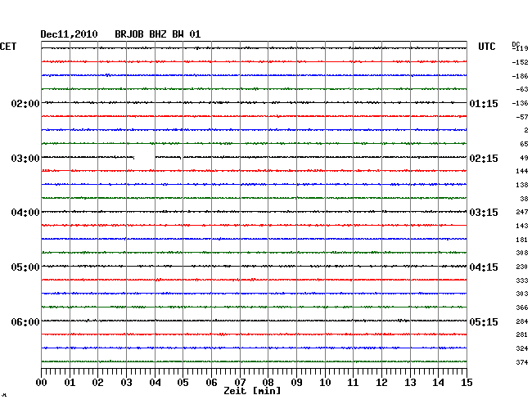
Task: Select UTC time label "03:15"
Action: click(484, 213)
